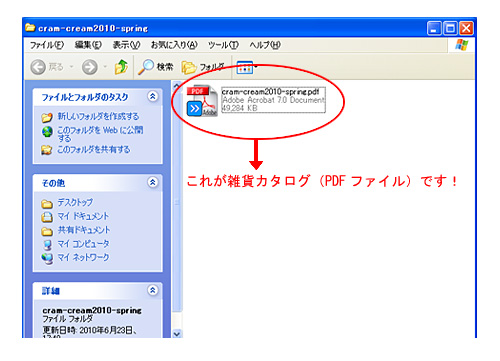Open the 検索 search toolbar button

click(155, 67)
